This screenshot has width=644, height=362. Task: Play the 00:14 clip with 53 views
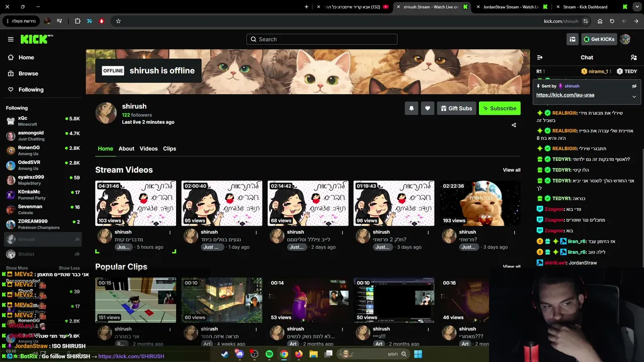[308, 300]
